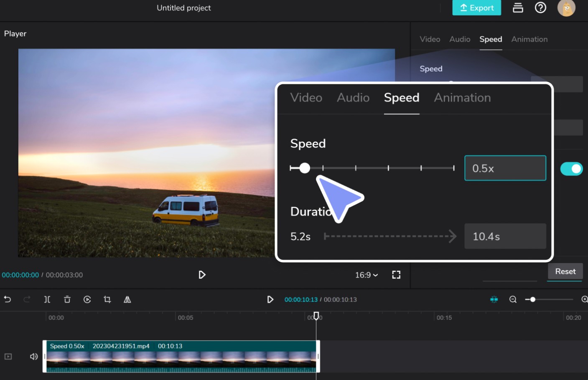Switch to the Animation tab

click(529, 39)
